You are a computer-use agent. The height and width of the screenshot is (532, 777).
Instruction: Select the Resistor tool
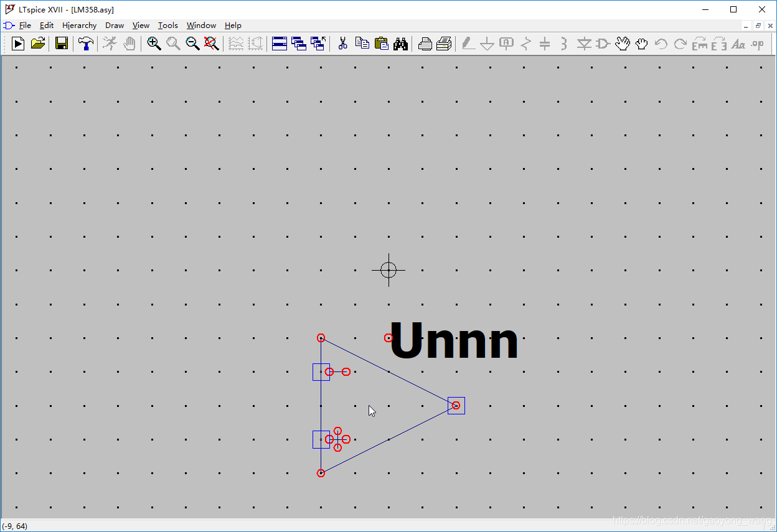point(526,44)
